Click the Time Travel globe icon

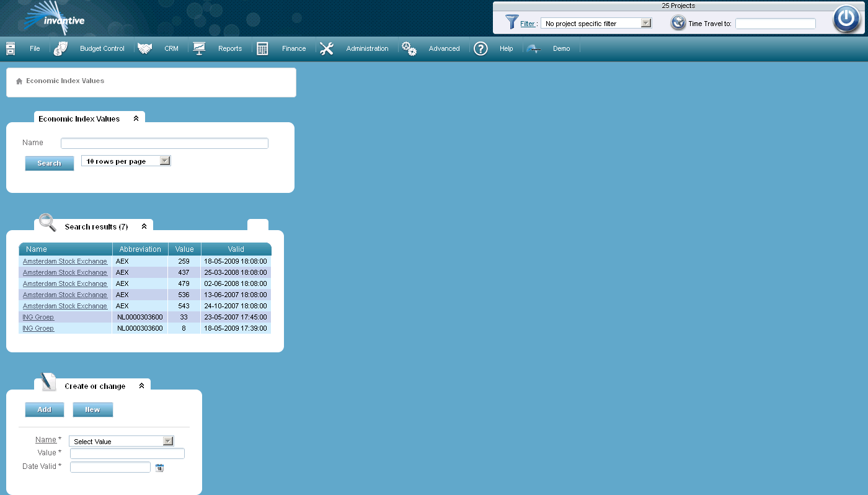point(678,23)
